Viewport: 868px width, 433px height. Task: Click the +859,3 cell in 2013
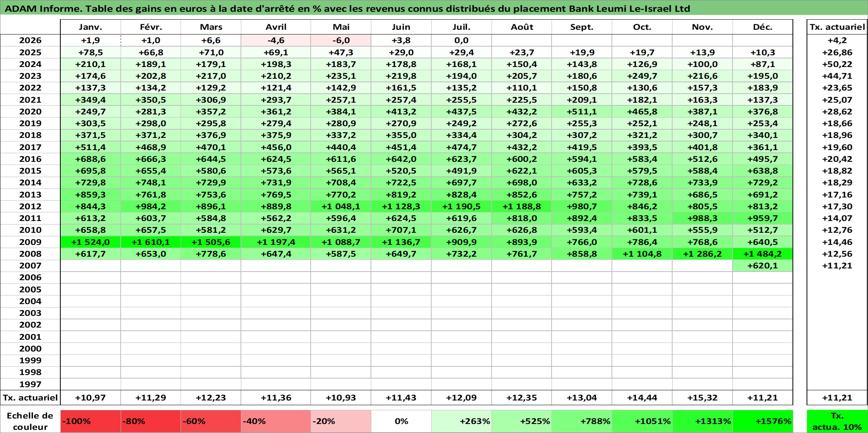coord(90,195)
